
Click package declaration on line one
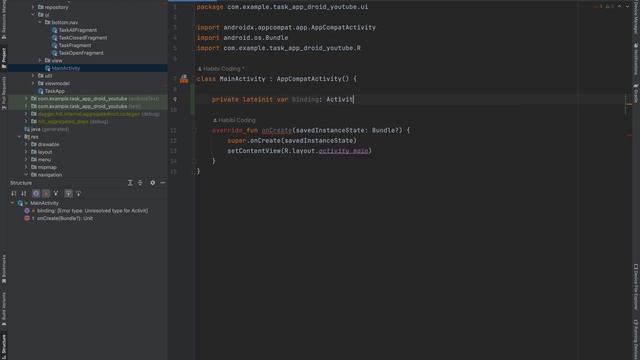[282, 7]
